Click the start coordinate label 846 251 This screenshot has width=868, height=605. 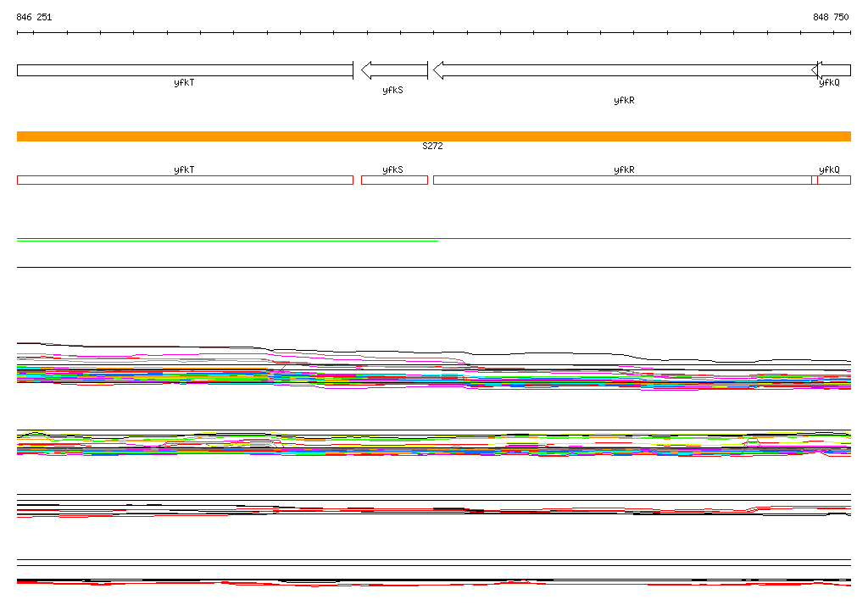34,17
